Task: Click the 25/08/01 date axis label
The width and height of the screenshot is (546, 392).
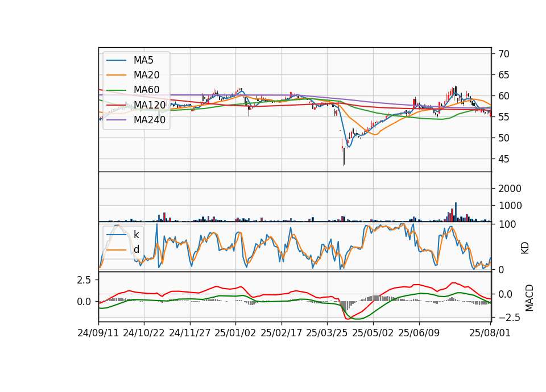Action: click(x=490, y=333)
